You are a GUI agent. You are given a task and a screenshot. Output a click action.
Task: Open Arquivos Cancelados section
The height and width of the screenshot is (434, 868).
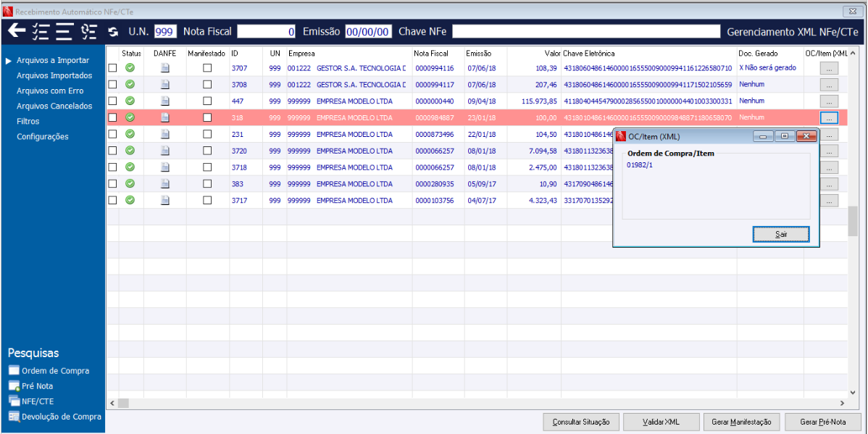tap(54, 106)
